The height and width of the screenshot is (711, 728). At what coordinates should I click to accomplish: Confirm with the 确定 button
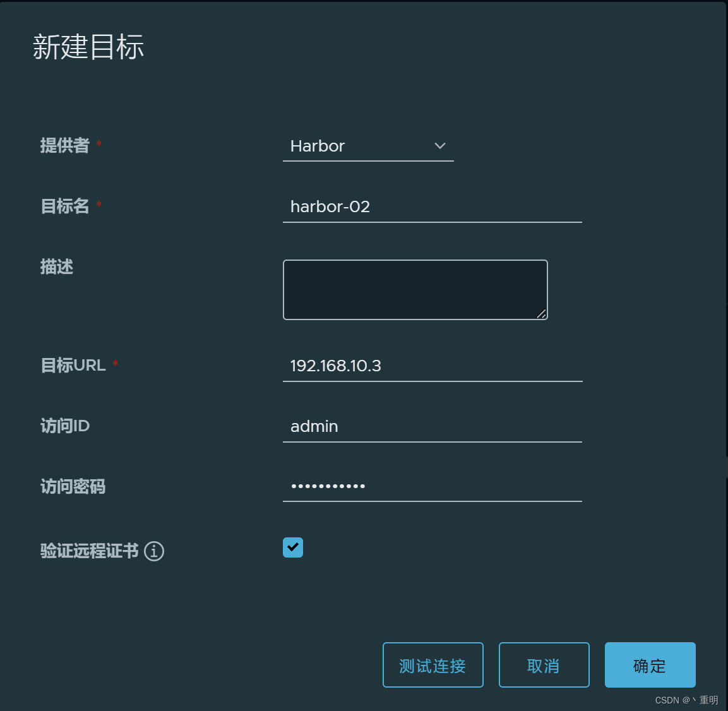tap(650, 665)
